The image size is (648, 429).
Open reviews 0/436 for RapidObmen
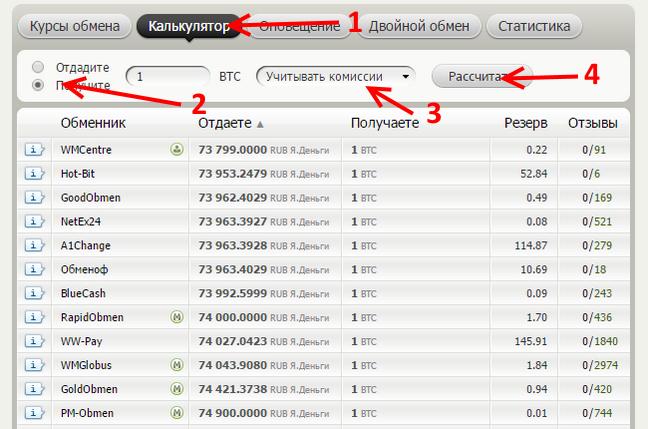597,317
